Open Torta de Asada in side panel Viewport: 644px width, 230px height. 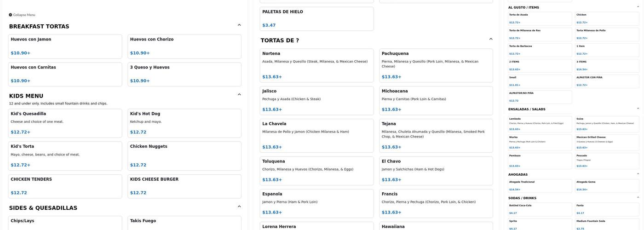[x=540, y=18]
